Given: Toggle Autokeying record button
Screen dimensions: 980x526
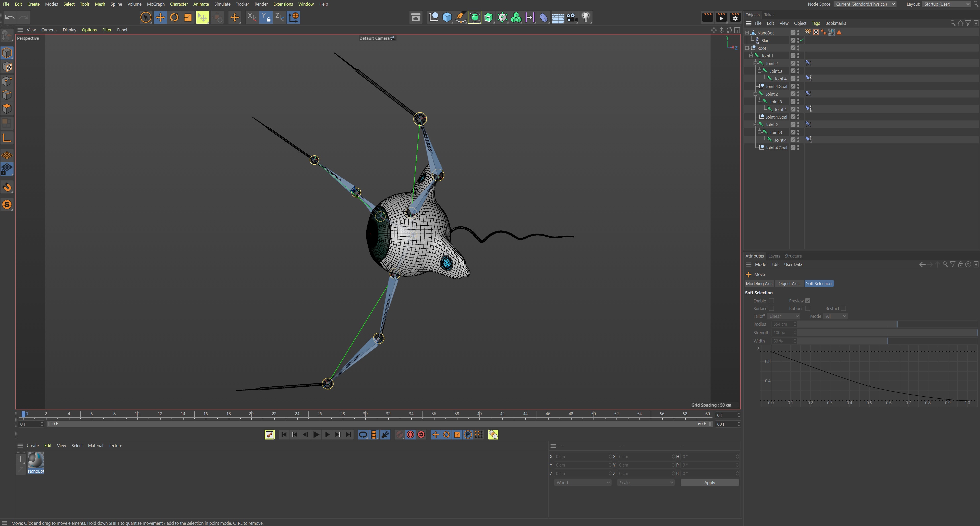Looking at the screenshot, I should [410, 434].
